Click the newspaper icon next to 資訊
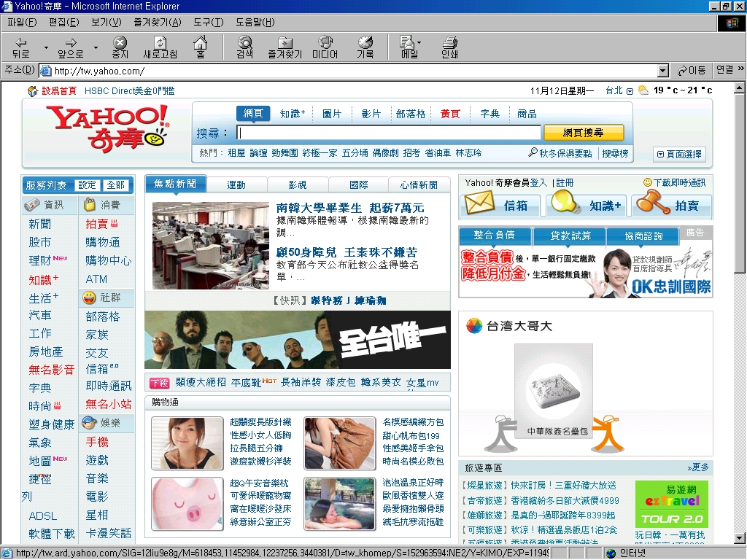The height and width of the screenshot is (560, 747). coord(32,205)
